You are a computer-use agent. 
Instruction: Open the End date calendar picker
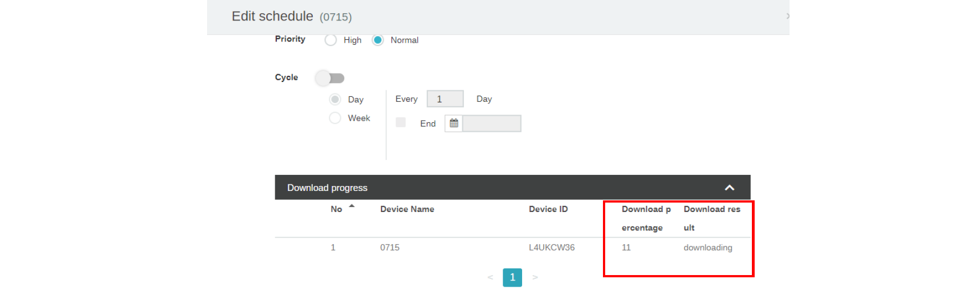[x=453, y=123]
